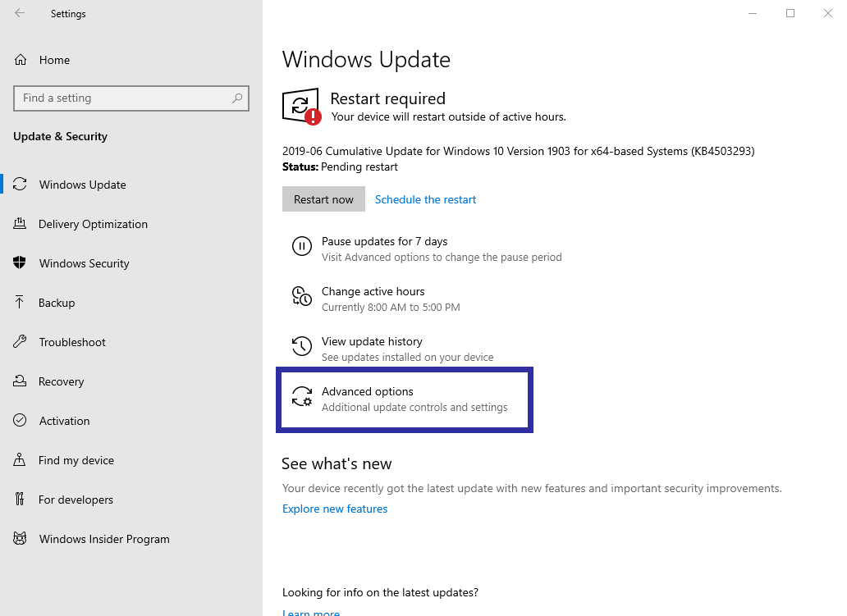
Task: Click Pause updates for 7 days
Action: click(x=385, y=241)
